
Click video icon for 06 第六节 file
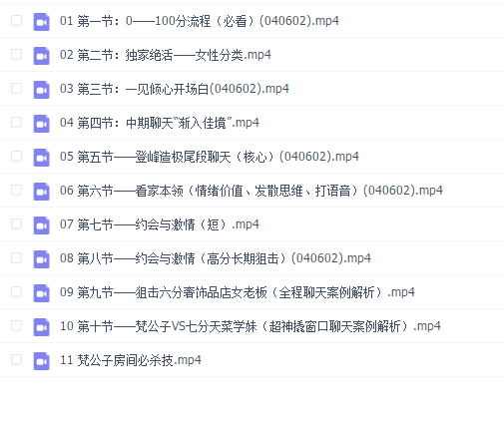point(42,192)
